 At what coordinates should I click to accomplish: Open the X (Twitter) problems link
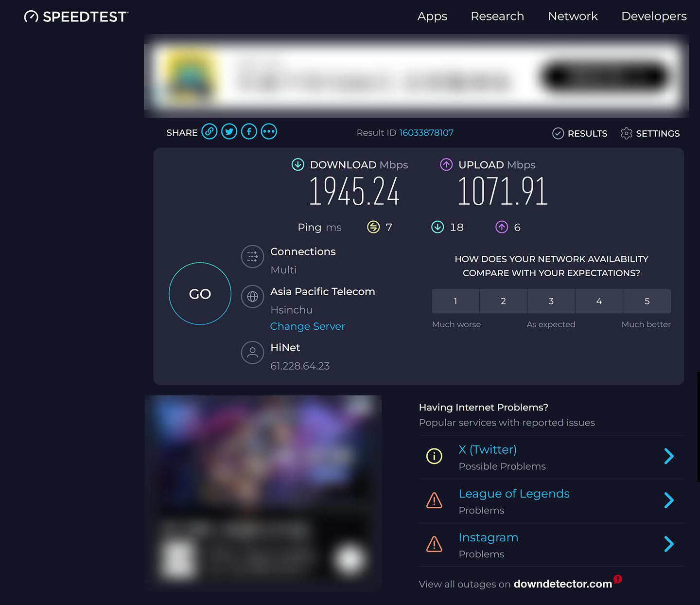point(488,449)
